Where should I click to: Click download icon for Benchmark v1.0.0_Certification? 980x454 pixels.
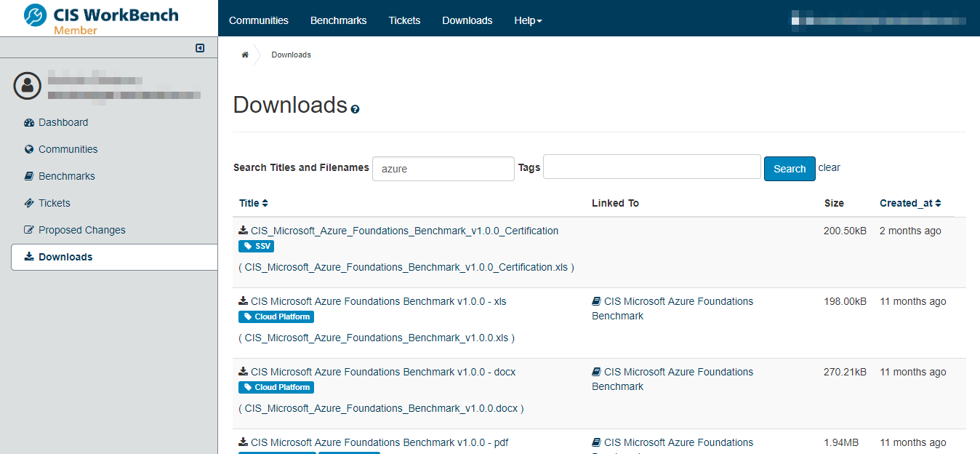click(244, 231)
